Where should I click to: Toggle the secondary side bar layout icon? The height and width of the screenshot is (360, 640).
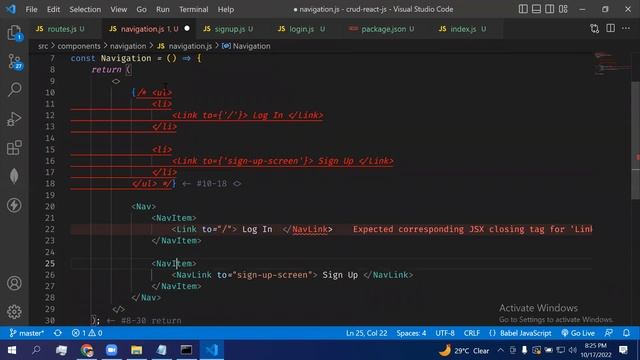click(x=550, y=9)
